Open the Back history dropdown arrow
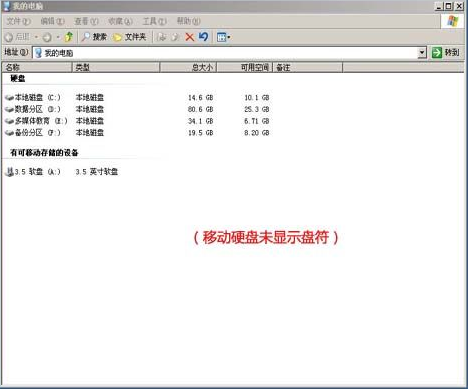This screenshot has height=389, width=468. (36, 37)
